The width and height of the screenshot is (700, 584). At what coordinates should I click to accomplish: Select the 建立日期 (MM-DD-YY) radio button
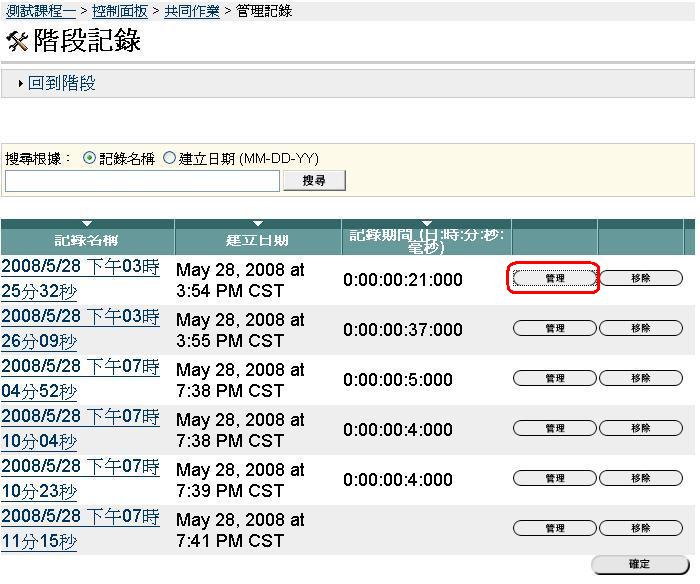169,158
